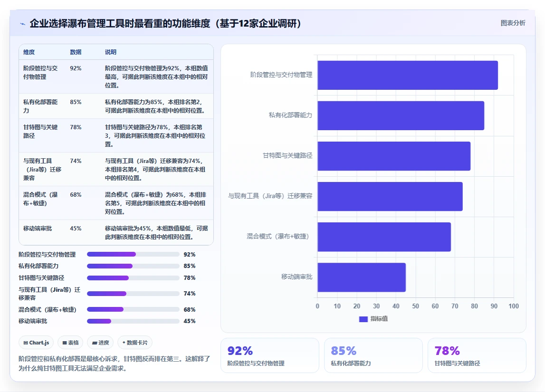Click the 100 x-axis tick label
Image resolution: width=545 pixels, height=392 pixels.
pos(514,306)
